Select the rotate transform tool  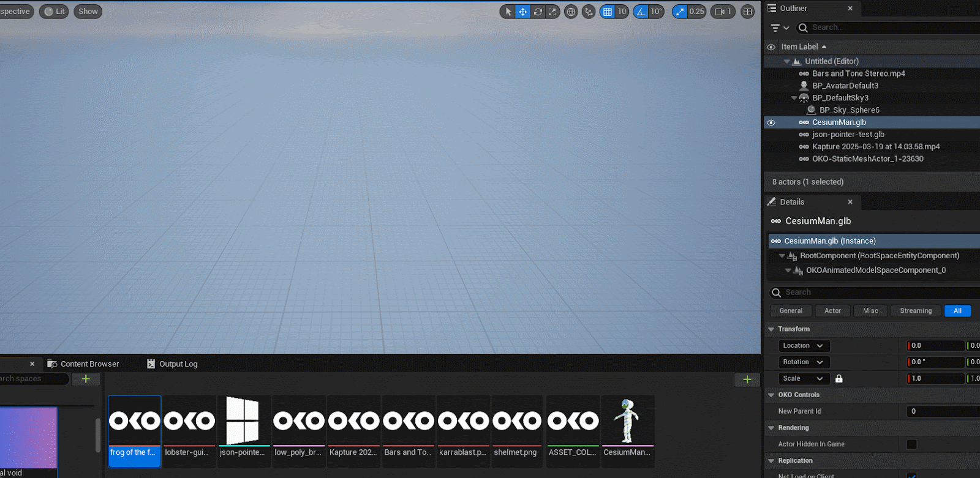(x=538, y=12)
